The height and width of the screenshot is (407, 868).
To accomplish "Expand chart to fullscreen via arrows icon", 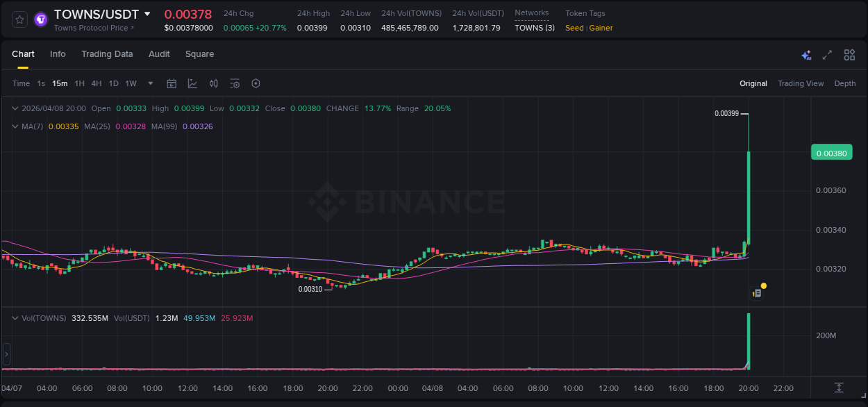I will [x=826, y=54].
